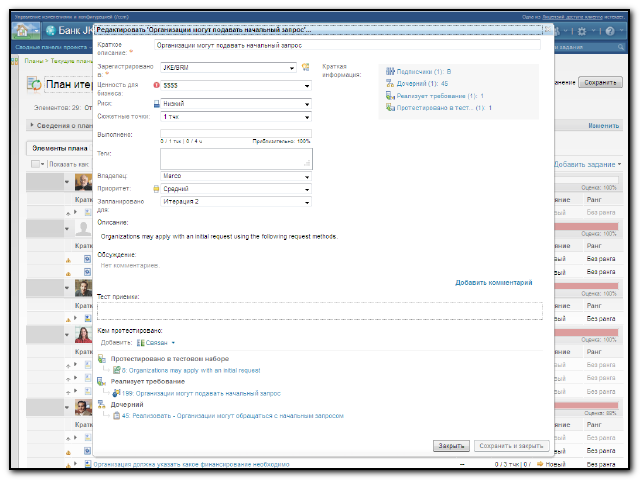The image size is (640, 480).
Task: Click the requirement icon of item 199
Action: pyautogui.click(x=117, y=393)
